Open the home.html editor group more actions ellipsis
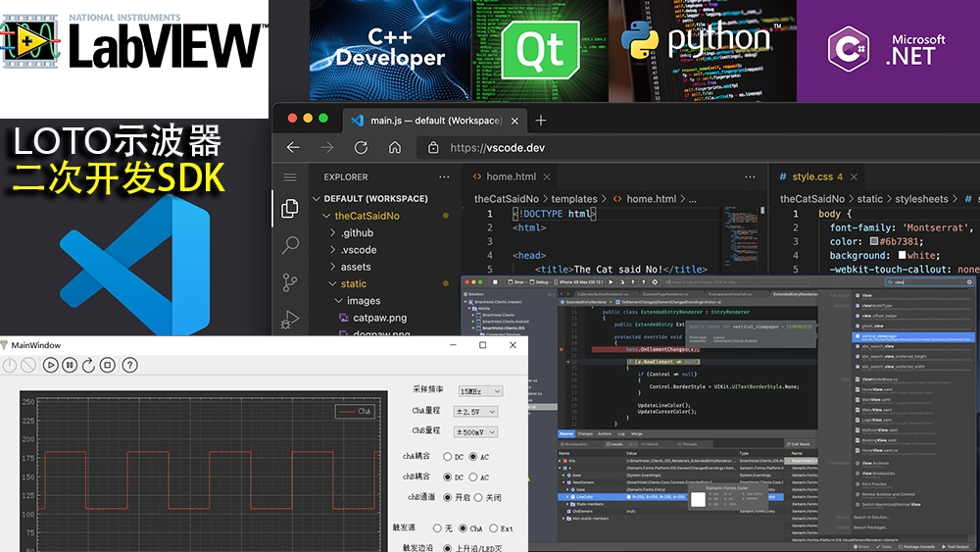Image resolution: width=980 pixels, height=552 pixels. click(x=750, y=176)
